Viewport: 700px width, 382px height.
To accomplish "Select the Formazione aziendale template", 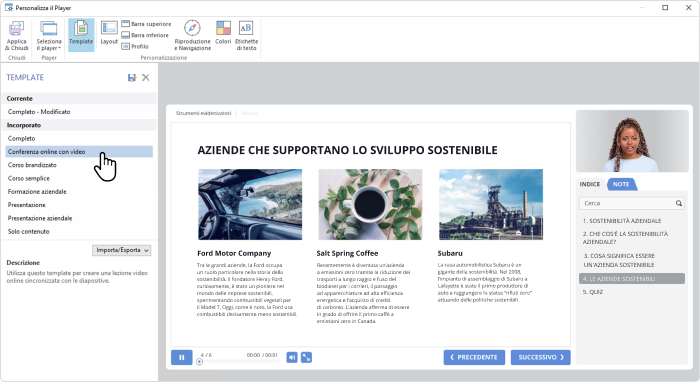I will coord(79,191).
